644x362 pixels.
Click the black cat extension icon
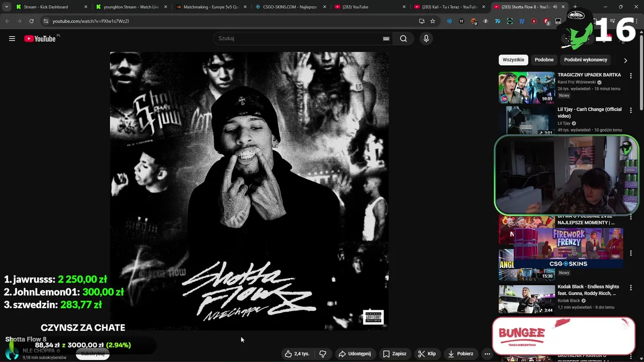[461, 21]
